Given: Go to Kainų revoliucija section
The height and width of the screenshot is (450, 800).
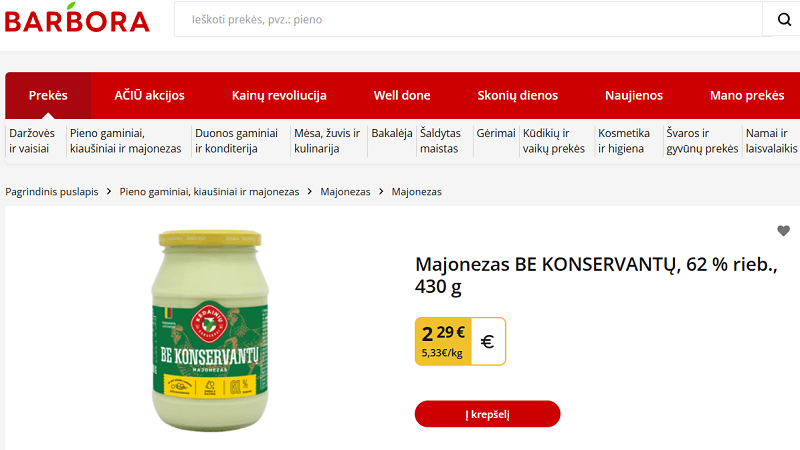Looking at the screenshot, I should [279, 95].
